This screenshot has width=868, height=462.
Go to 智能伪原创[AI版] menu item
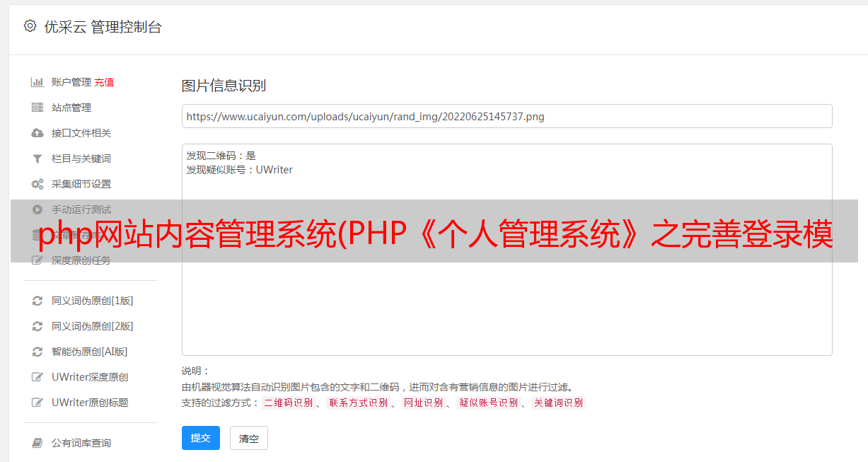click(x=89, y=352)
